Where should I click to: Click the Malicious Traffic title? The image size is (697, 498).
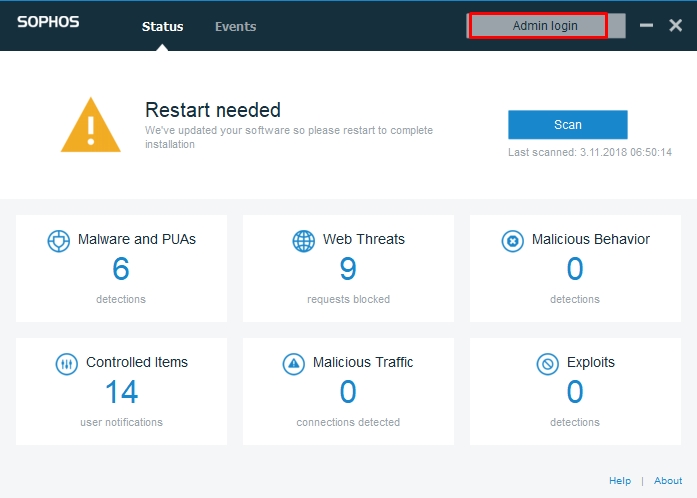click(x=363, y=362)
